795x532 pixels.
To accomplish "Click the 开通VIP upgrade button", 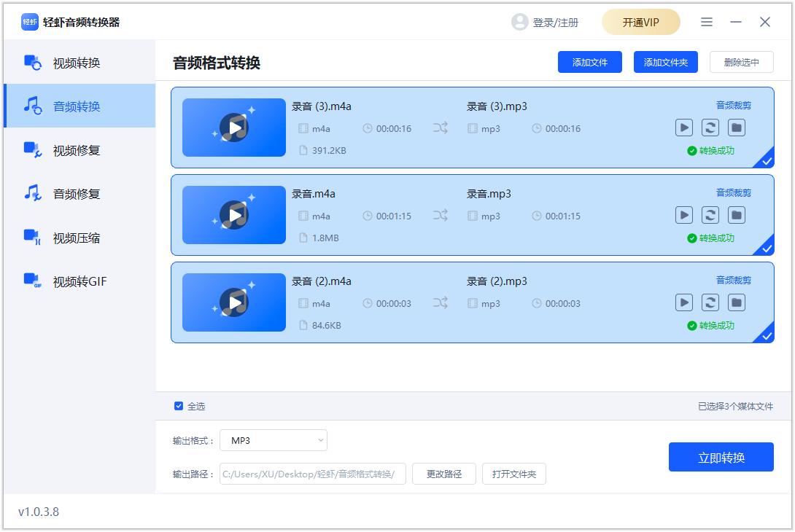I will [x=640, y=22].
